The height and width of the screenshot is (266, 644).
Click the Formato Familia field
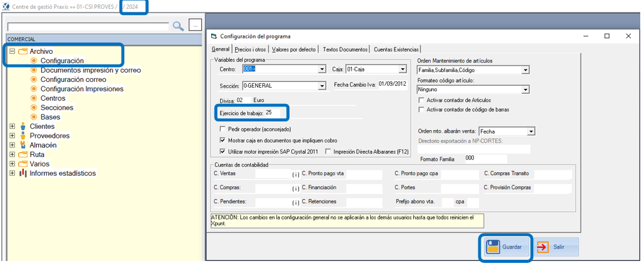pyautogui.click(x=486, y=159)
